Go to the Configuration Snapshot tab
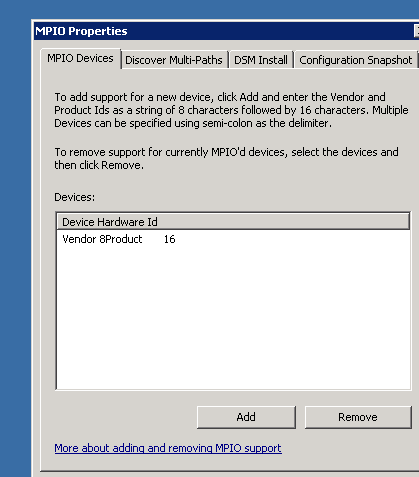The image size is (419, 477). click(356, 60)
